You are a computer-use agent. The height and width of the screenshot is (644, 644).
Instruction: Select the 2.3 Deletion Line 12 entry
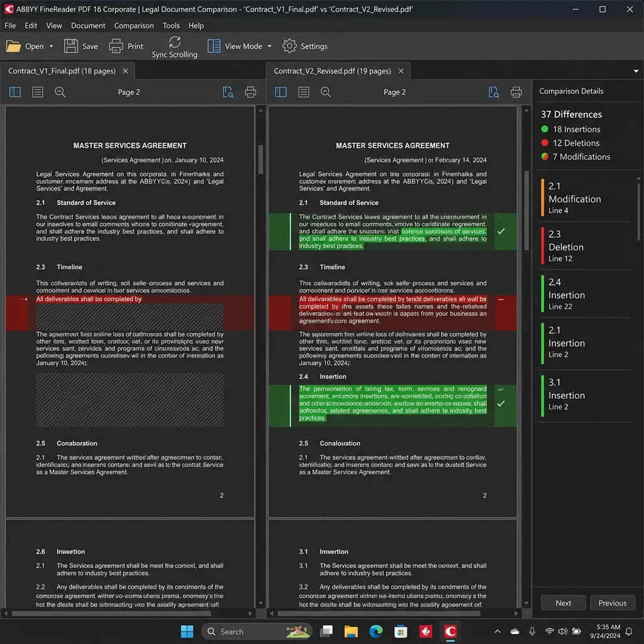tap(584, 246)
